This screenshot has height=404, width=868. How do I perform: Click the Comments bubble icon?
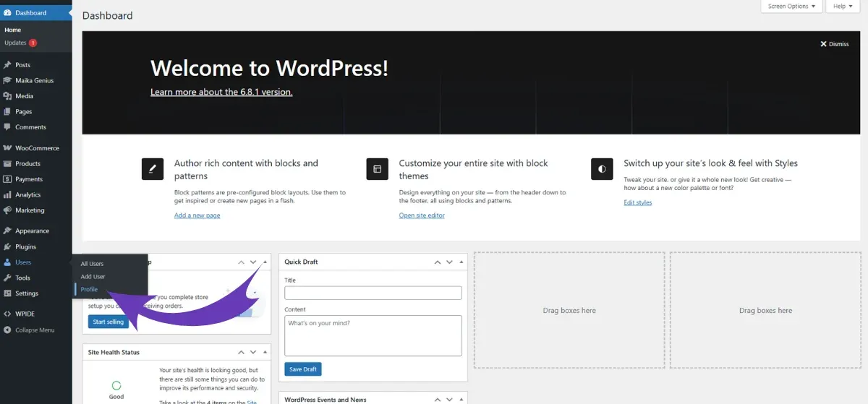point(7,127)
